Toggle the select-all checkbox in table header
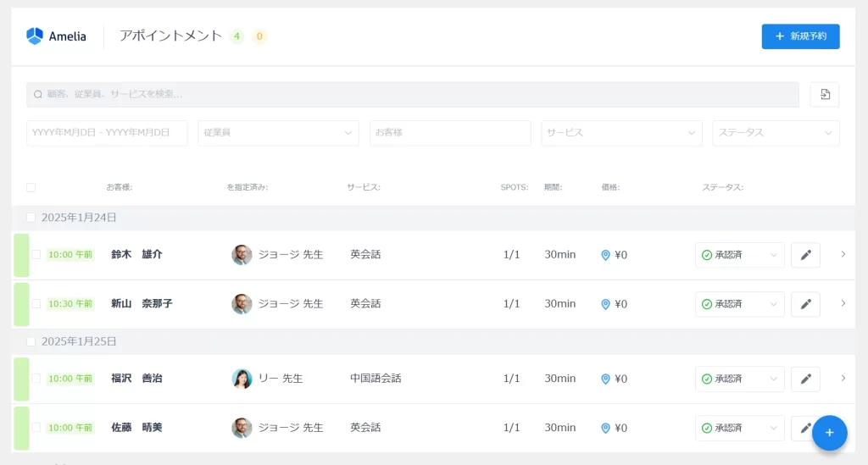Screen dimensions: 868x465 pyautogui.click(x=31, y=187)
